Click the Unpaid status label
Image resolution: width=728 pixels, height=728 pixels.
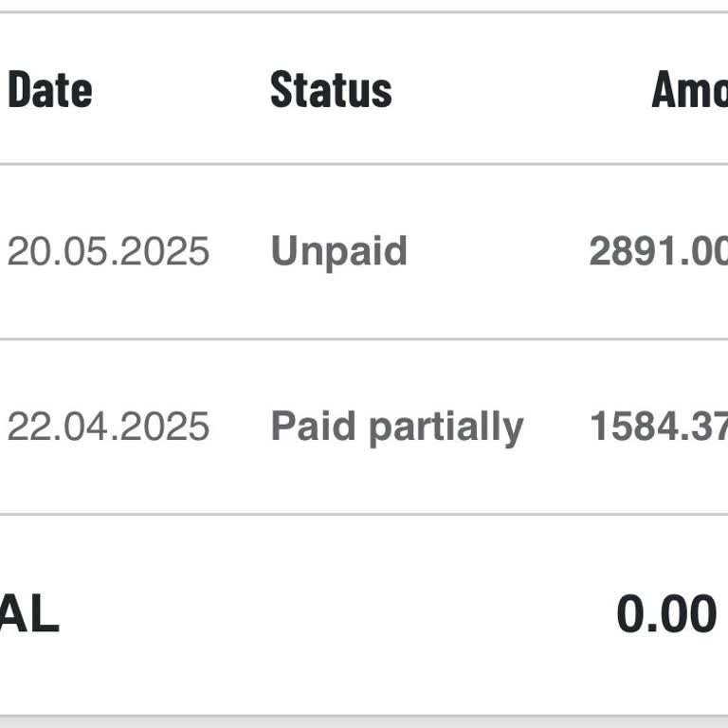coord(338,252)
